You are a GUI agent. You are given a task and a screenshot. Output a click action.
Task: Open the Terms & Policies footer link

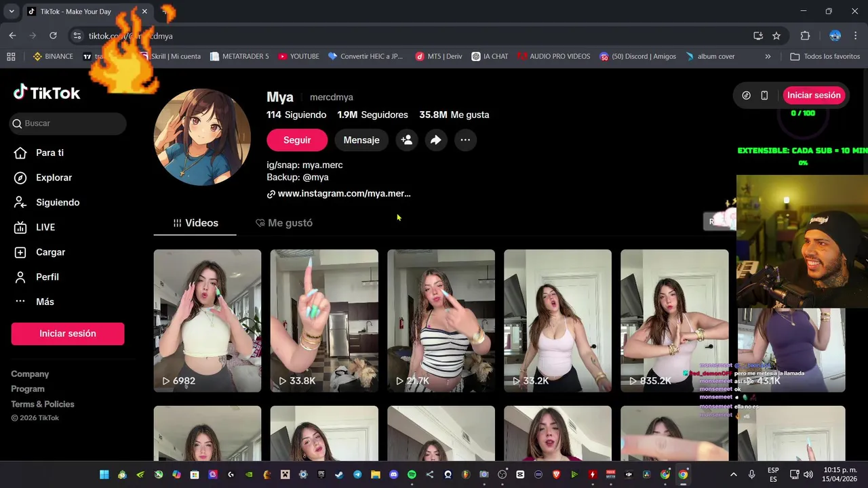43,404
